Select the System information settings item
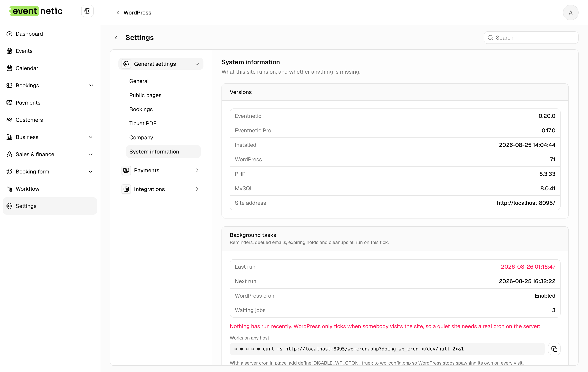 pyautogui.click(x=163, y=152)
